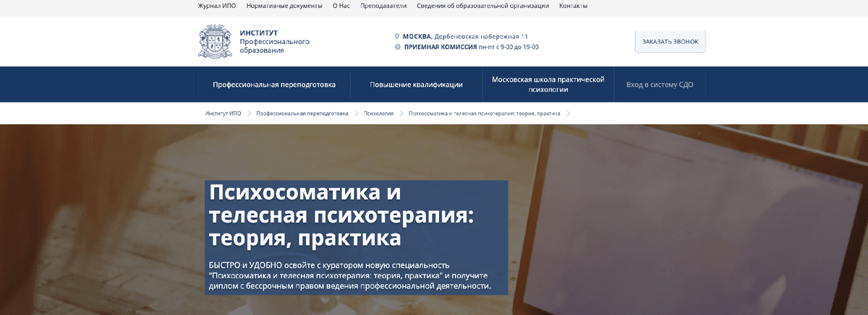Open Нормативные документы link

(x=284, y=6)
